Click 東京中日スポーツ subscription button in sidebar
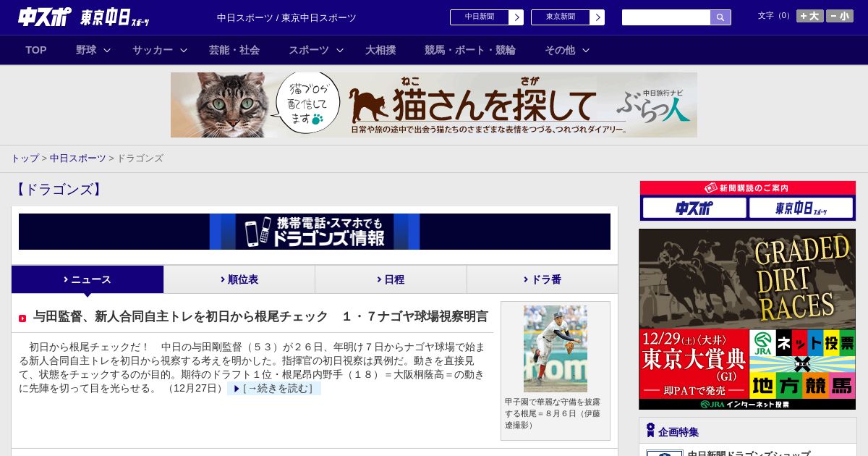Screen dimensions: 868x456 tap(801, 208)
